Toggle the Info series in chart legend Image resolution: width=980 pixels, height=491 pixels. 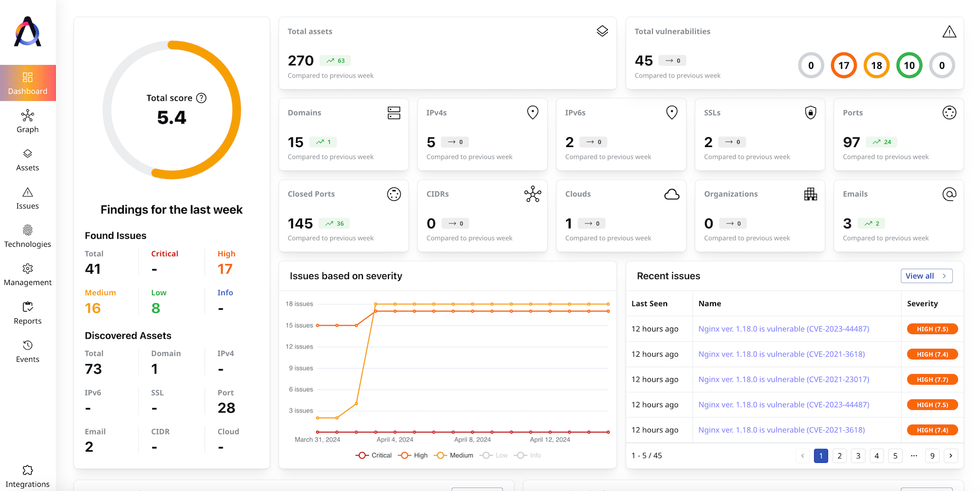click(528, 455)
